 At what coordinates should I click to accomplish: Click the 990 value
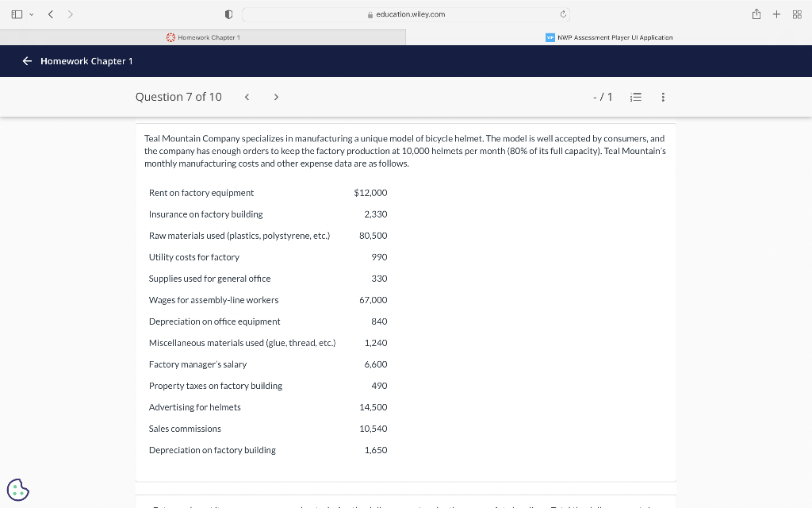[x=380, y=257]
